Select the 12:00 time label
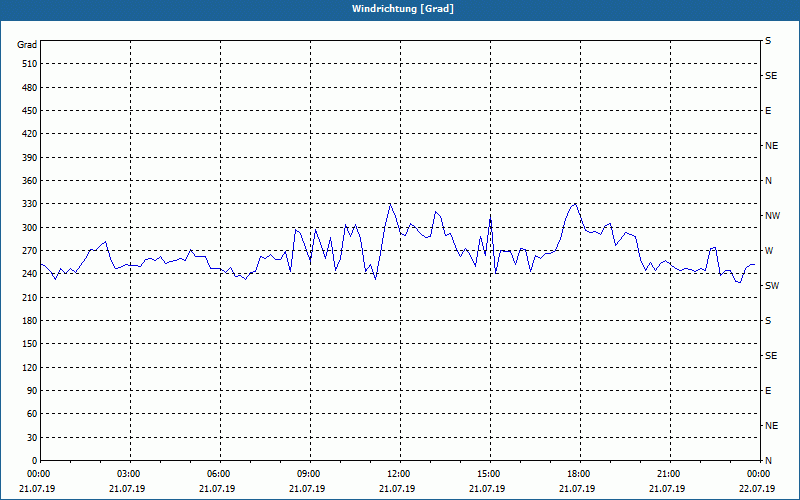The image size is (800, 500). (398, 474)
